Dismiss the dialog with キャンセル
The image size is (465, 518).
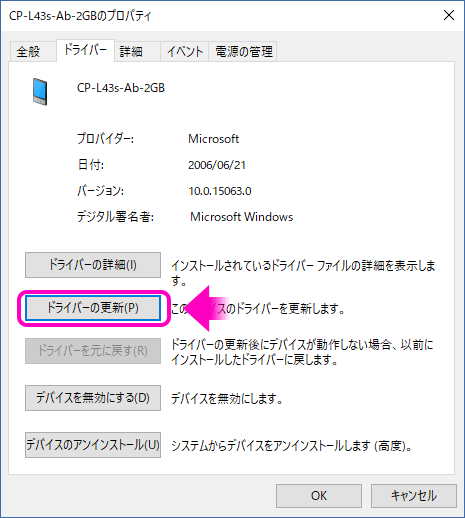tap(414, 496)
